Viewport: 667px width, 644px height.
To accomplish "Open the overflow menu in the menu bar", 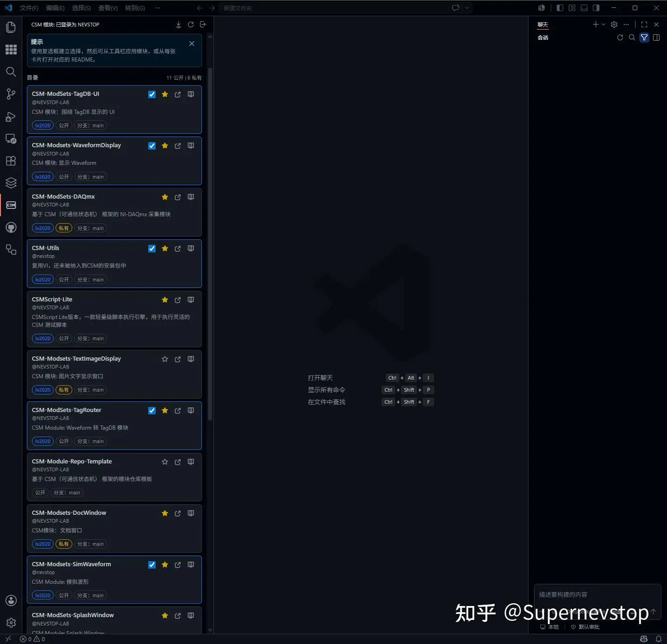I will [x=157, y=8].
